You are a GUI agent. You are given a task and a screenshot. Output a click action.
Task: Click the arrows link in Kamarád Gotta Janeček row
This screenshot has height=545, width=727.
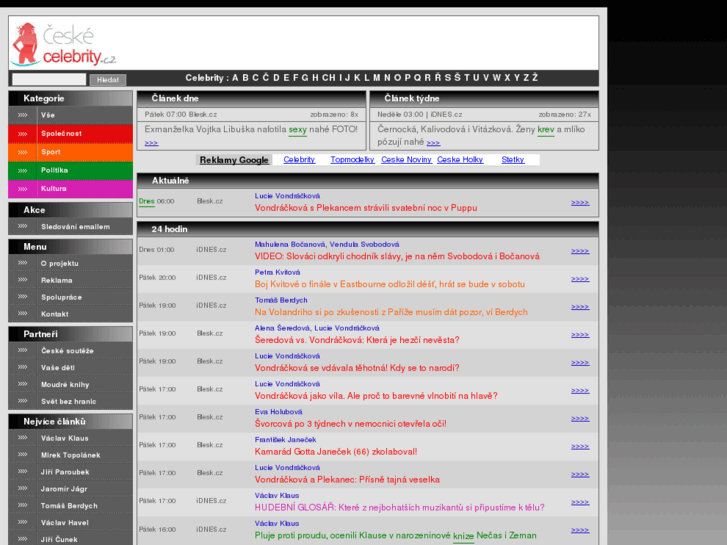point(580,447)
